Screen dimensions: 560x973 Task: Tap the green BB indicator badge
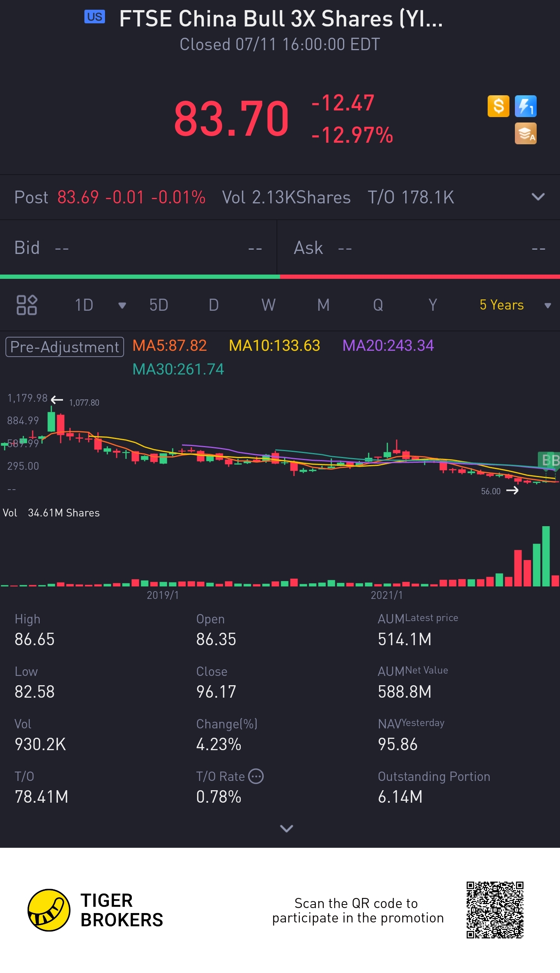pos(549,460)
